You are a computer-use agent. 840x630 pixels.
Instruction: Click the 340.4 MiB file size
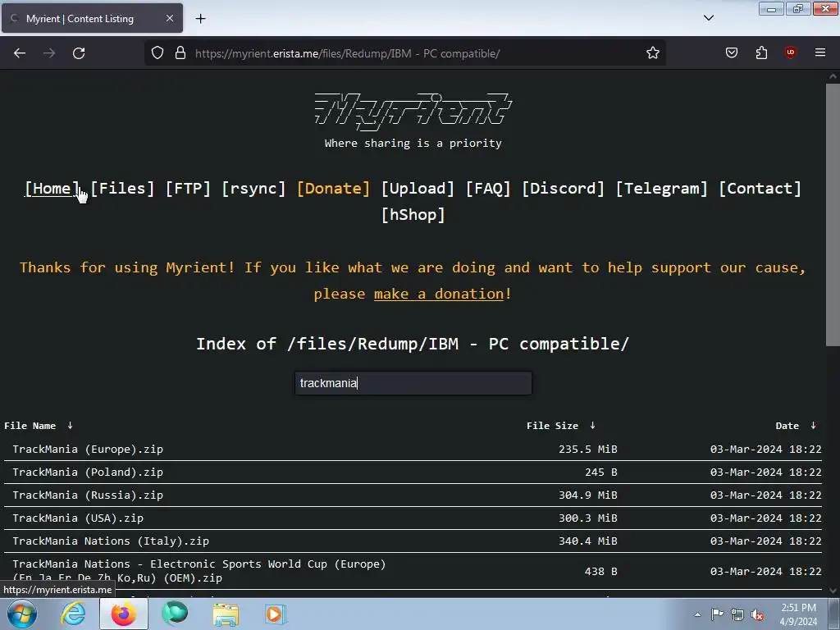pos(587,541)
